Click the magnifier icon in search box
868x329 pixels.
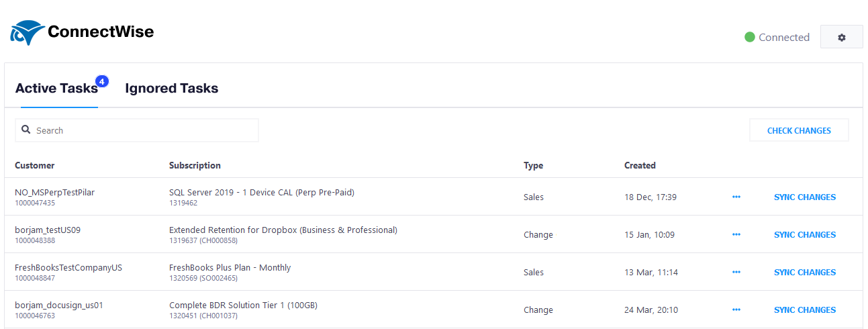tap(26, 130)
